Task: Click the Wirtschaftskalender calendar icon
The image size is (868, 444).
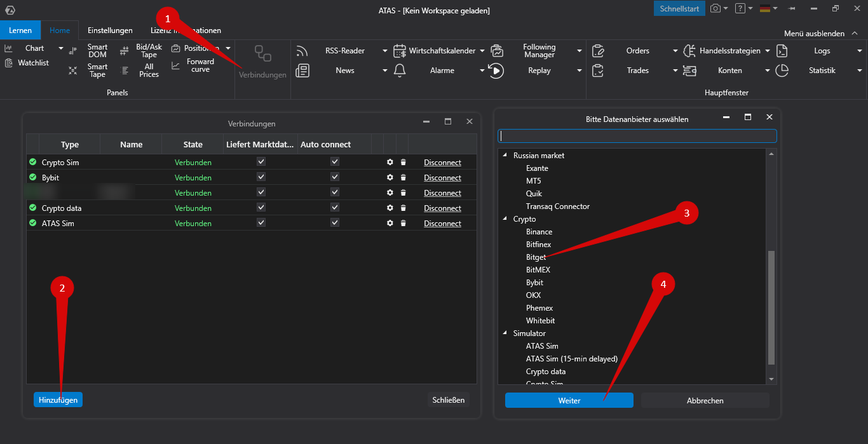Action: [400, 51]
